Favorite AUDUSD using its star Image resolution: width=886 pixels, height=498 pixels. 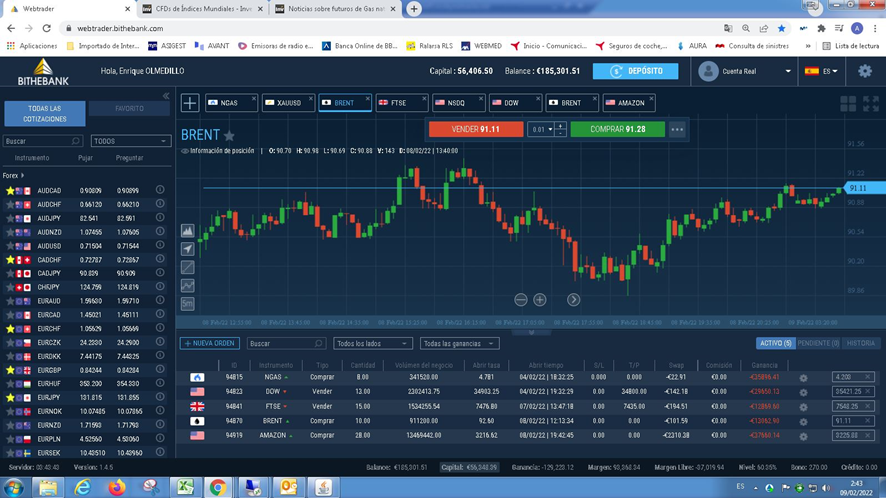tap(10, 246)
